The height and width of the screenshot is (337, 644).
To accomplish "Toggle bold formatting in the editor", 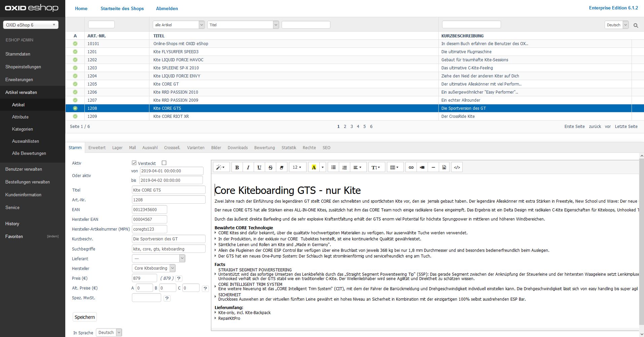I will coord(237,167).
